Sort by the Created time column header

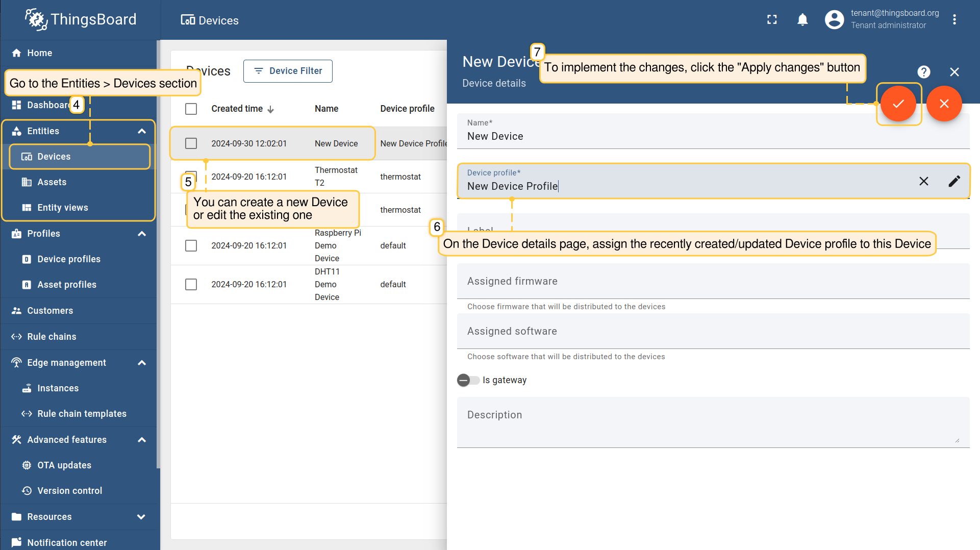pos(237,109)
